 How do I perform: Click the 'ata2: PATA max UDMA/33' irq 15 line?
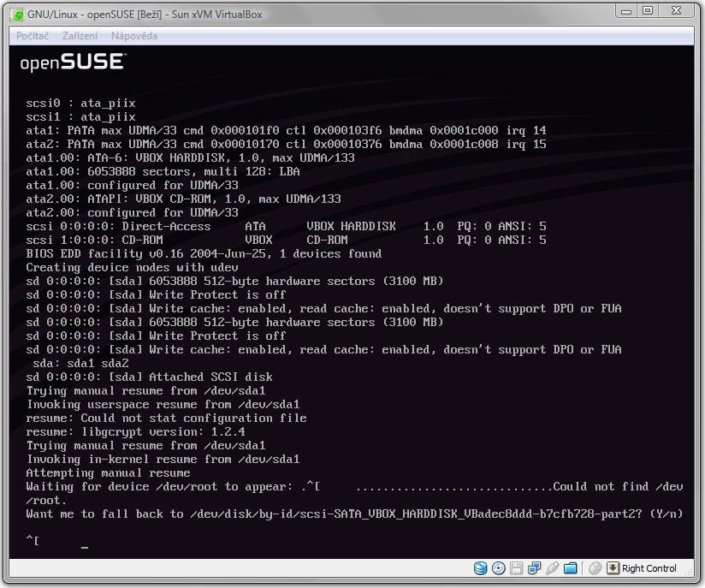tap(286, 144)
